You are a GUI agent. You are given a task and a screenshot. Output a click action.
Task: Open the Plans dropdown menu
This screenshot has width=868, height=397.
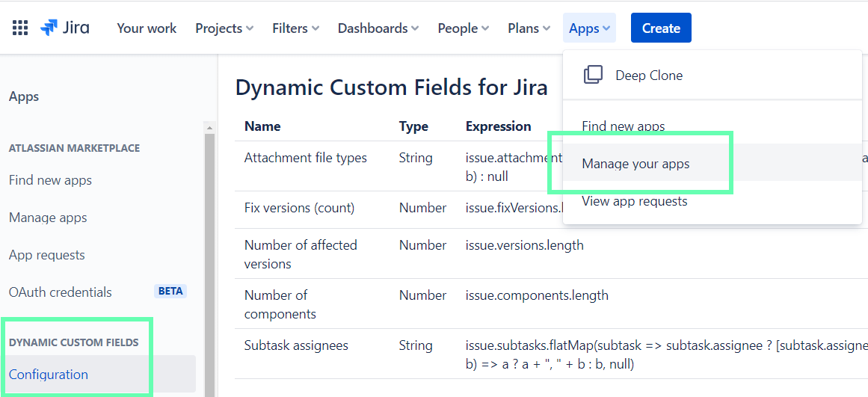529,28
